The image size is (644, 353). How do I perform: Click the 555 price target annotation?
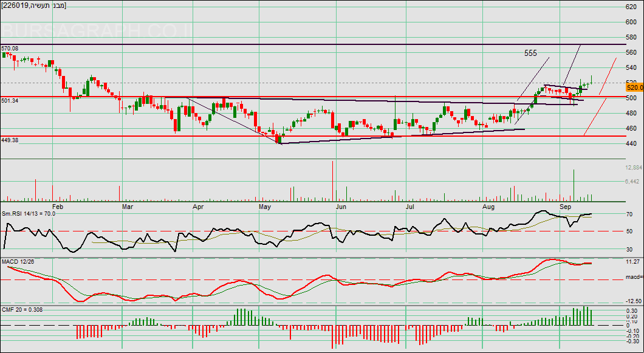click(x=530, y=53)
